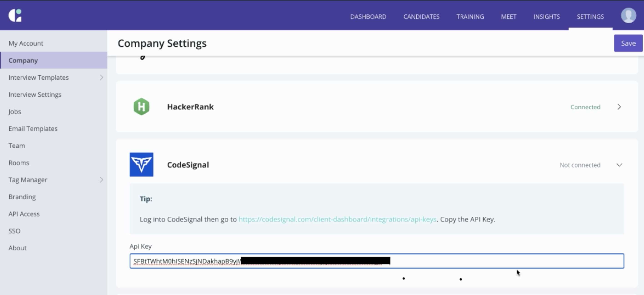The image size is (644, 295).
Task: Go to the DASHBOARD
Action: [368, 16]
